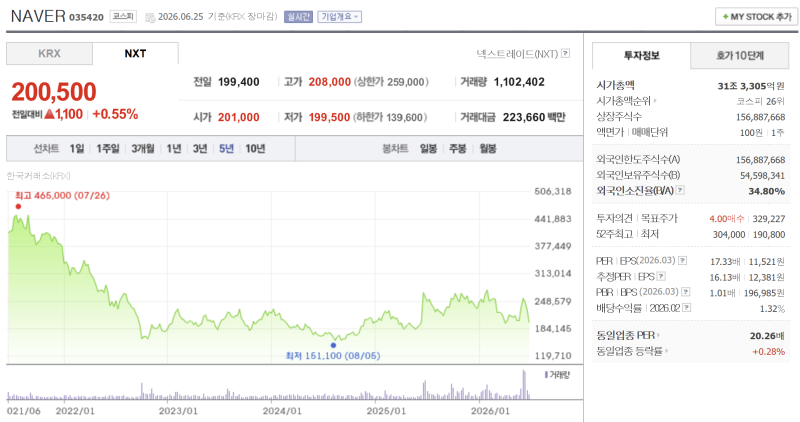Click the 2024/01 label on chart axis
The image size is (800, 422).
pos(282,411)
